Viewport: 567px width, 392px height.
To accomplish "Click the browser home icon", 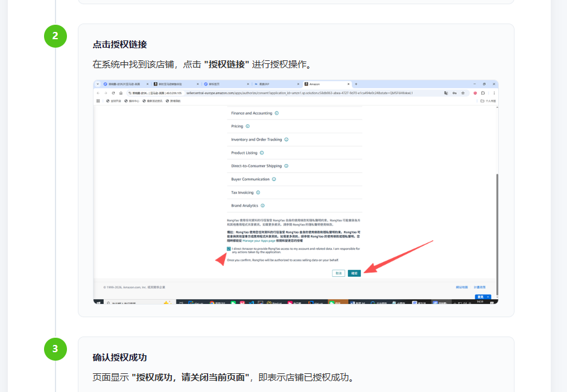I will [x=121, y=93].
